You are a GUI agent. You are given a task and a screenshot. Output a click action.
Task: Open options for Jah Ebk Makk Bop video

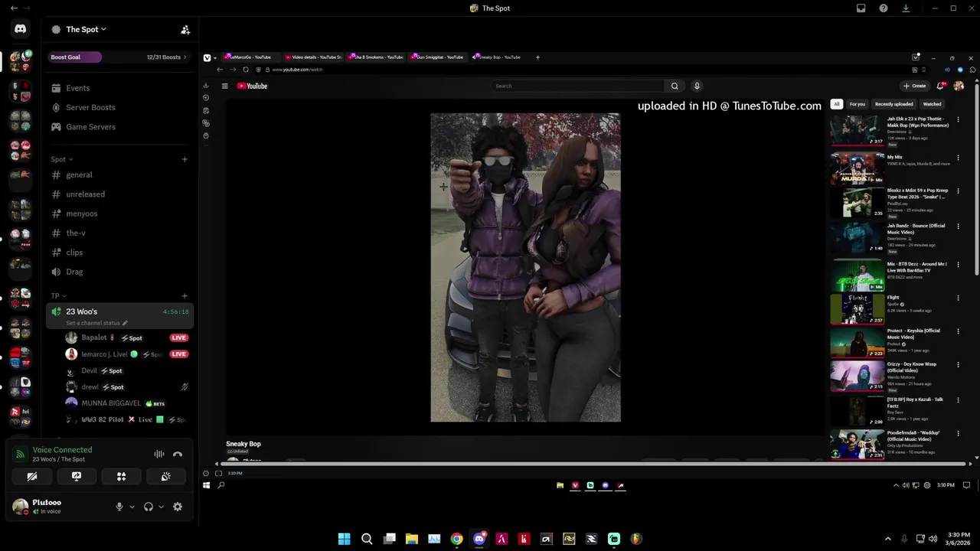coord(958,119)
